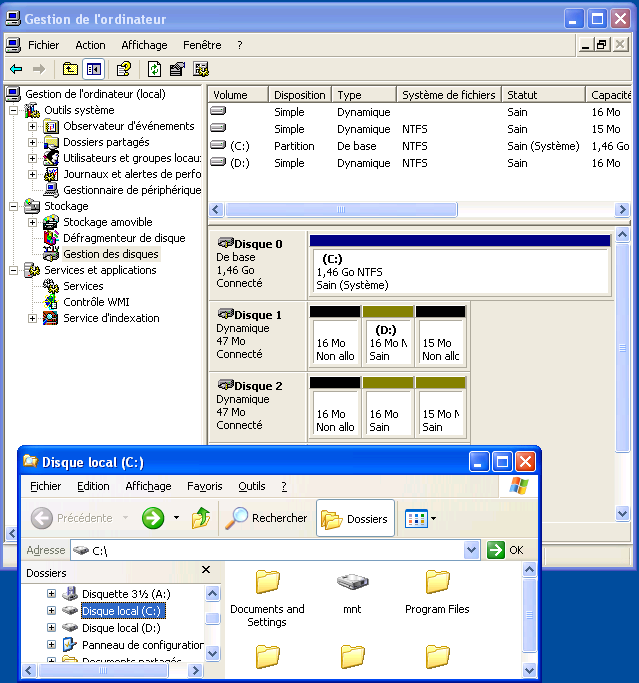Click the up folder icon in Explorer
This screenshot has width=639, height=683.
(x=201, y=518)
